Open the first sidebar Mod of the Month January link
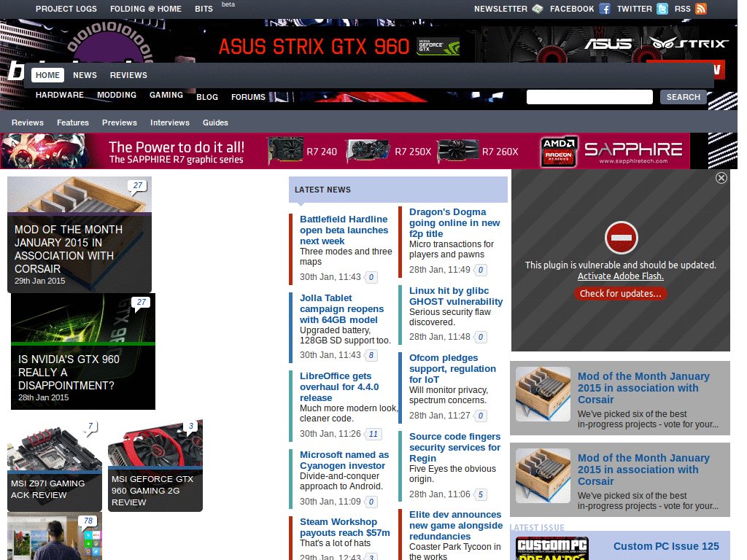The image size is (747, 560). [x=643, y=388]
